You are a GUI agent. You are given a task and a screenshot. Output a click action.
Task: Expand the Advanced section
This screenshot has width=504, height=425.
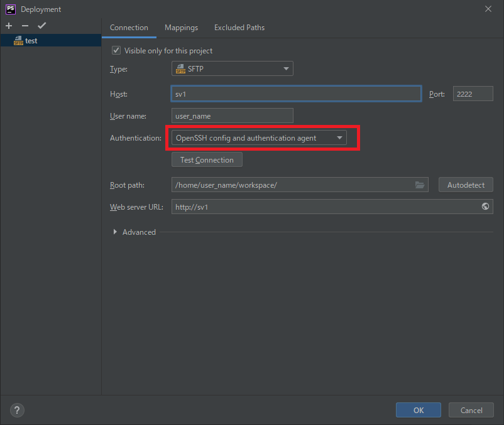[x=115, y=232]
